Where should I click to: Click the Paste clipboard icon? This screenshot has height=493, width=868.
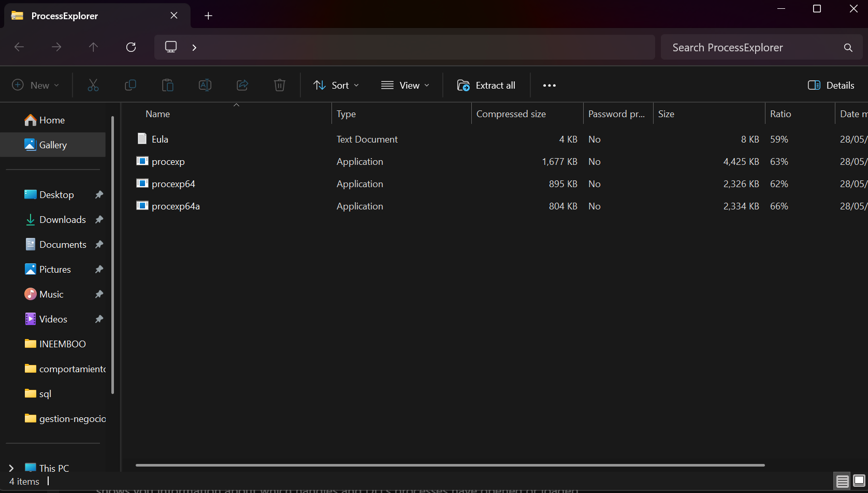coord(168,85)
